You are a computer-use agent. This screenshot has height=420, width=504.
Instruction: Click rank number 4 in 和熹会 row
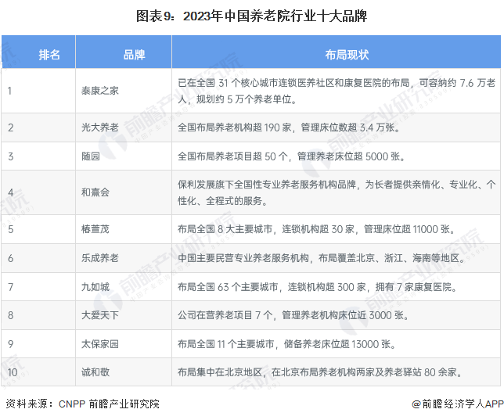point(11,192)
